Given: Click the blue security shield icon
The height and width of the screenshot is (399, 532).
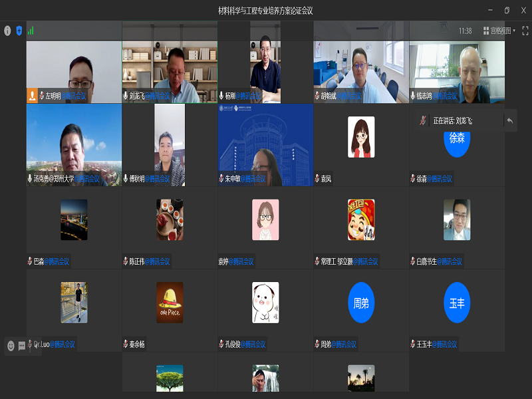Looking at the screenshot, I should pyautogui.click(x=19, y=31).
